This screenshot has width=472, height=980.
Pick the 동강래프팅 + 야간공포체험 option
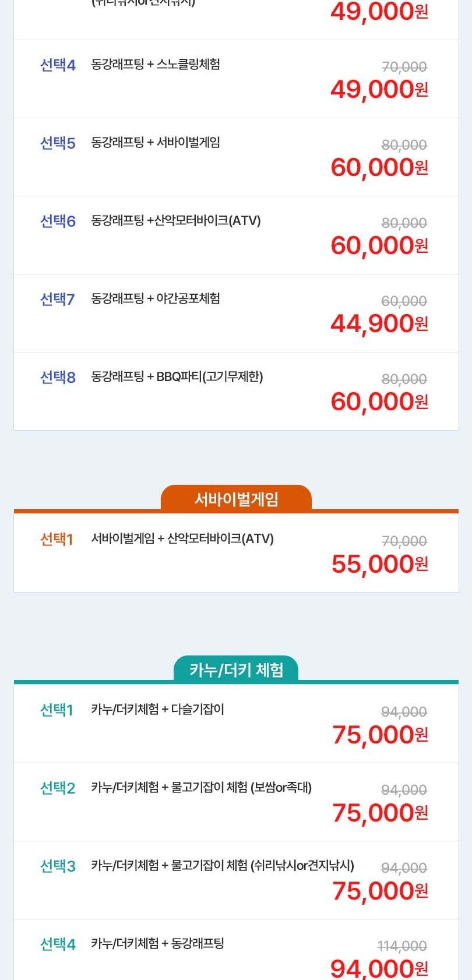tap(156, 299)
